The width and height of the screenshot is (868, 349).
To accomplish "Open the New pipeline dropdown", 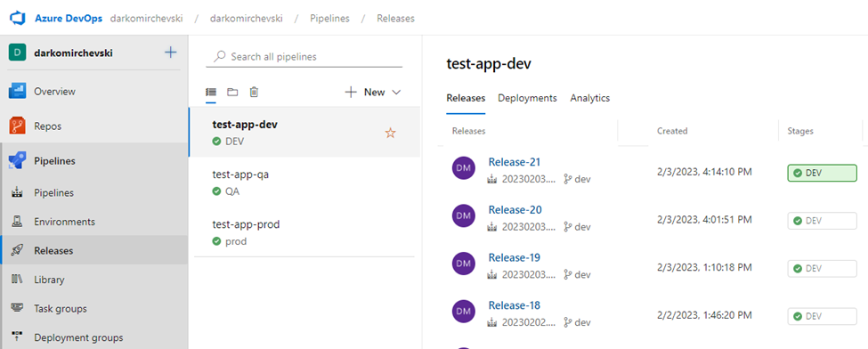I will (x=372, y=92).
